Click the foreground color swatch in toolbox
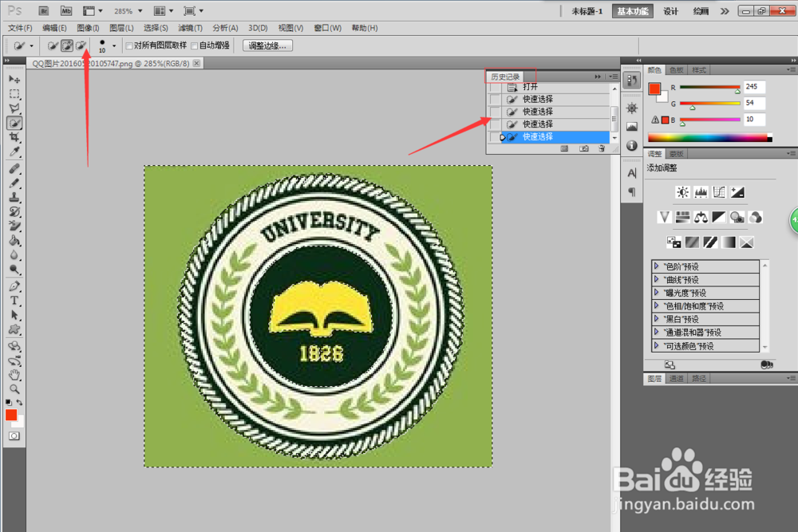798x532 pixels. click(x=11, y=415)
